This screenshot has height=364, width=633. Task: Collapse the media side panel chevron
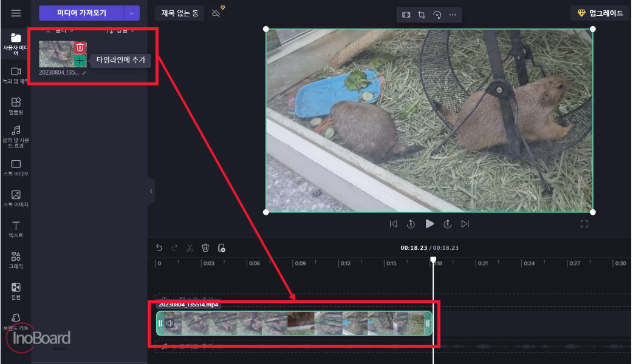(151, 191)
